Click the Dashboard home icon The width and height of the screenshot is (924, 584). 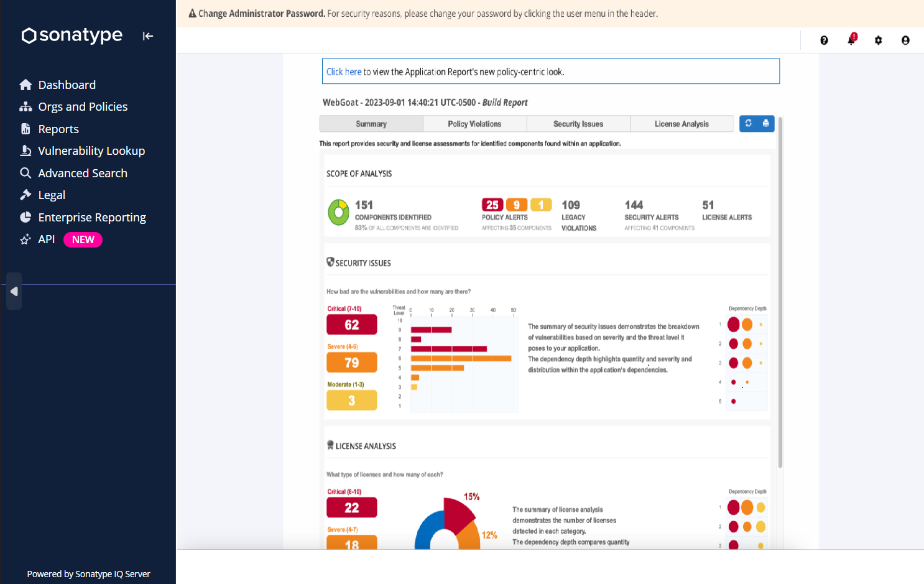[x=25, y=85]
